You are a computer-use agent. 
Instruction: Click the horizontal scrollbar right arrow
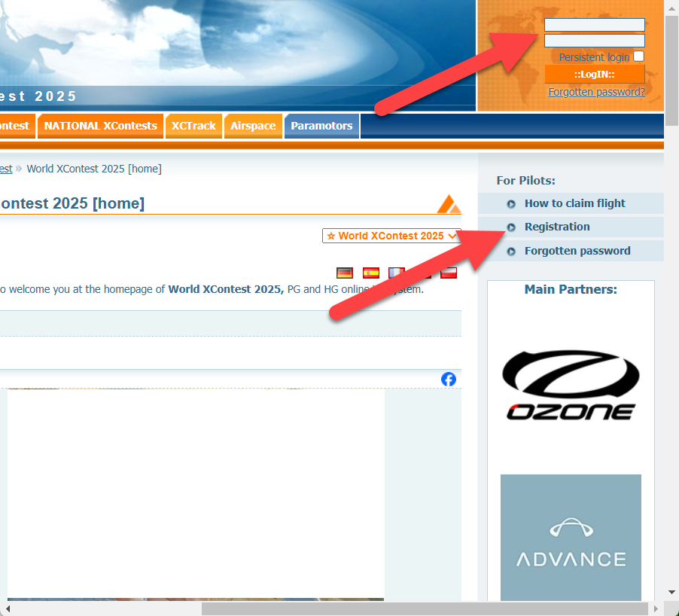tap(656, 608)
